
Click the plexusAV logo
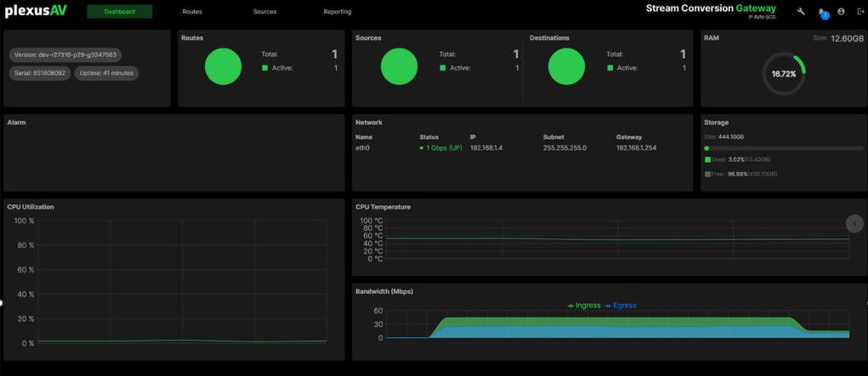click(x=36, y=11)
